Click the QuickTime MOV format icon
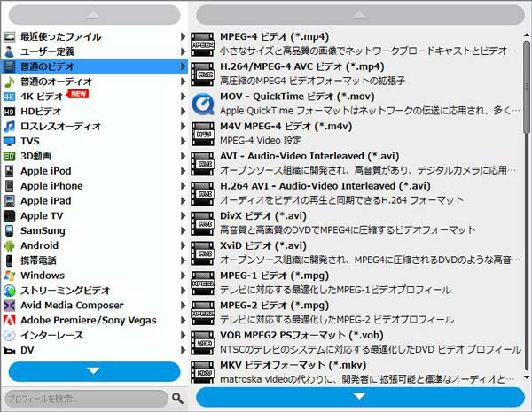Image resolution: width=532 pixels, height=412 pixels. pos(202,104)
